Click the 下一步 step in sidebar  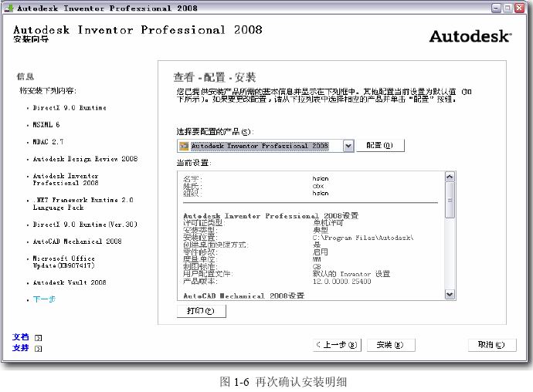coord(44,299)
